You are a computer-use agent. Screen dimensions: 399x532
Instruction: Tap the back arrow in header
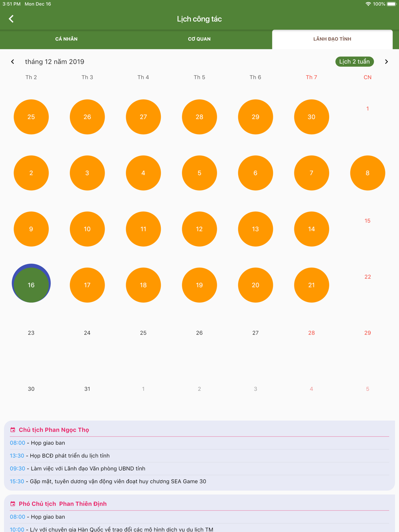[11, 19]
